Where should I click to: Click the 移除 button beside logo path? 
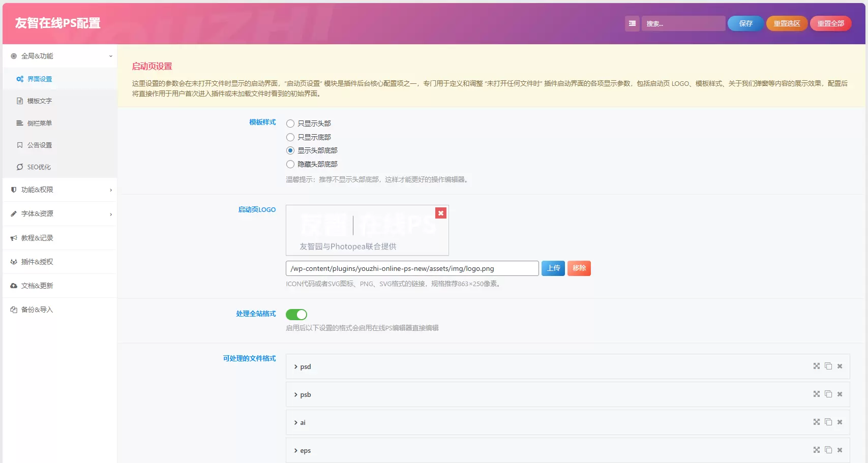tap(579, 268)
